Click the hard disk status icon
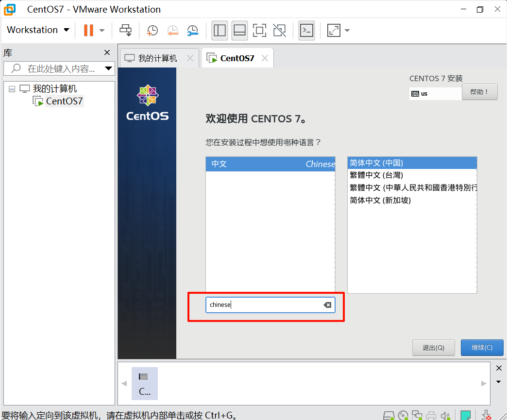The width and height of the screenshot is (507, 420). pos(389,416)
